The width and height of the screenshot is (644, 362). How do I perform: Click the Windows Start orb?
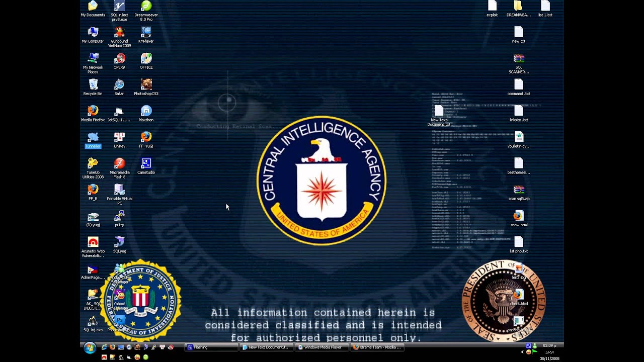coord(90,348)
